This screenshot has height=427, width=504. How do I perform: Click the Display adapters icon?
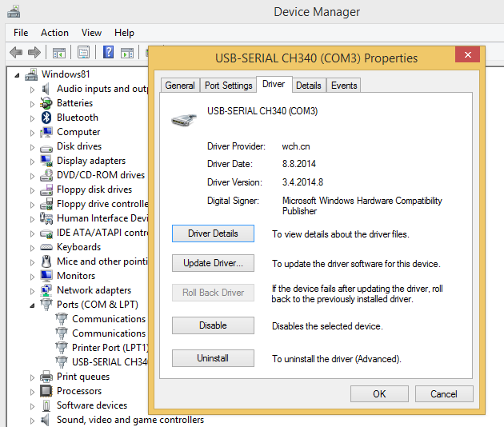46,161
